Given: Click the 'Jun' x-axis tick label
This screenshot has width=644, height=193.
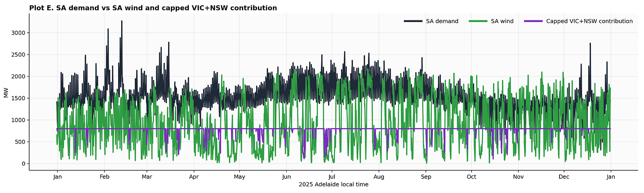Looking at the screenshot, I should [x=286, y=176].
